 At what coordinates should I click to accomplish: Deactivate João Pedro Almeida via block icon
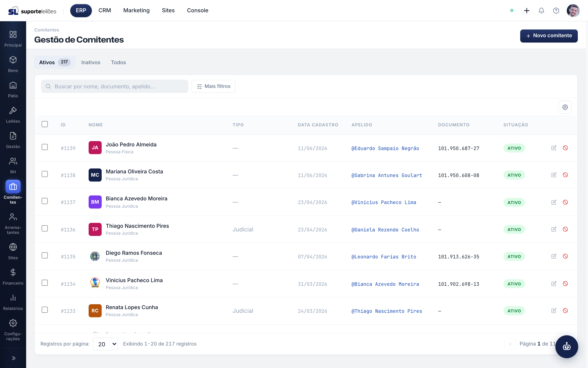click(x=565, y=148)
